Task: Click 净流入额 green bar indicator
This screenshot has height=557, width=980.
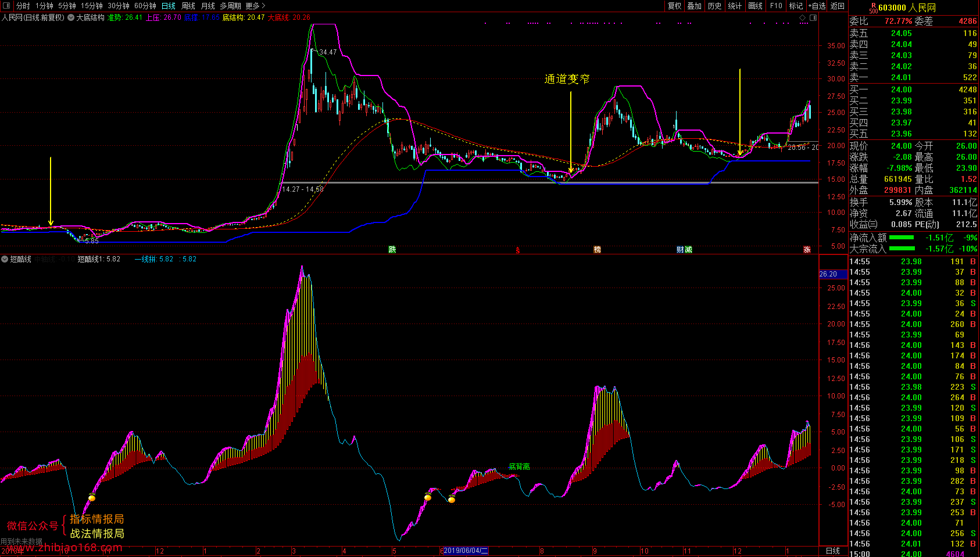Action: pyautogui.click(x=901, y=238)
